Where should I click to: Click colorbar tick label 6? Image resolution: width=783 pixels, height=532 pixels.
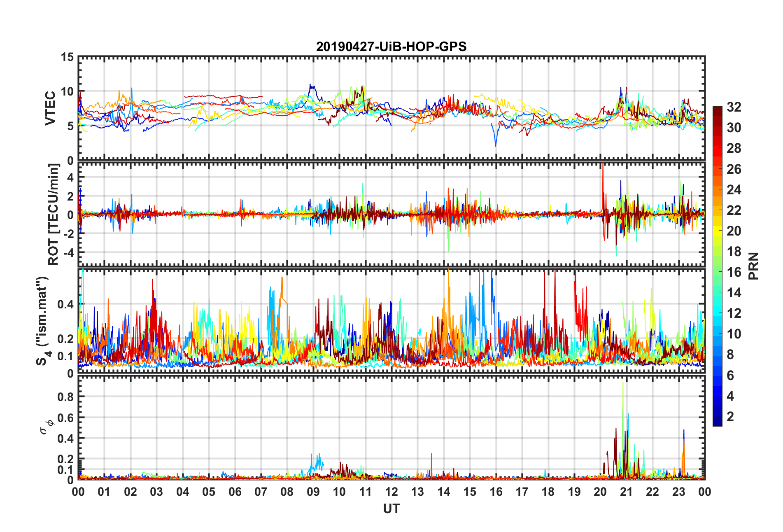click(x=730, y=375)
